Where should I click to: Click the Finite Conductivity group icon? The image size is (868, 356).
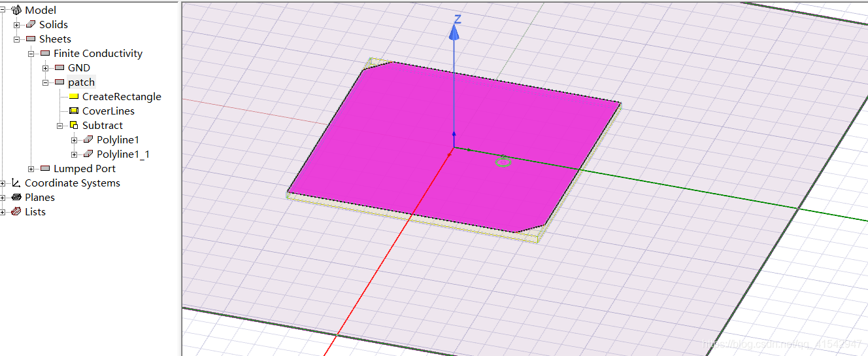pyautogui.click(x=45, y=53)
